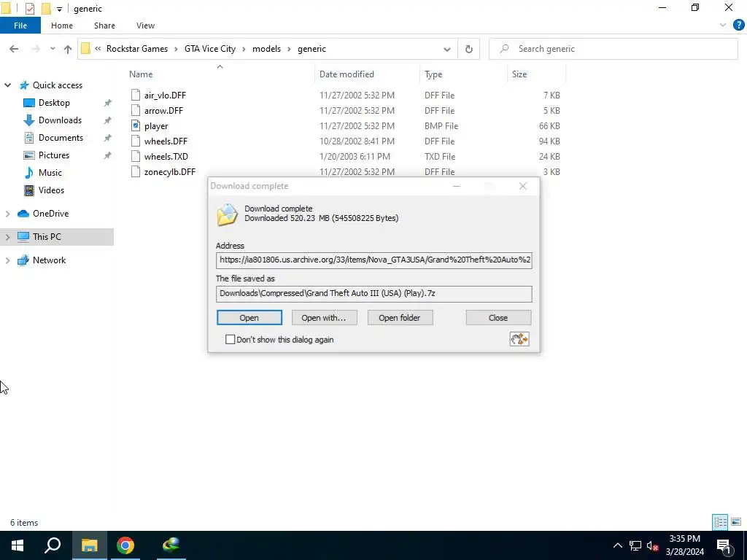Click the network tray icon
747x560 pixels.
tap(635, 545)
